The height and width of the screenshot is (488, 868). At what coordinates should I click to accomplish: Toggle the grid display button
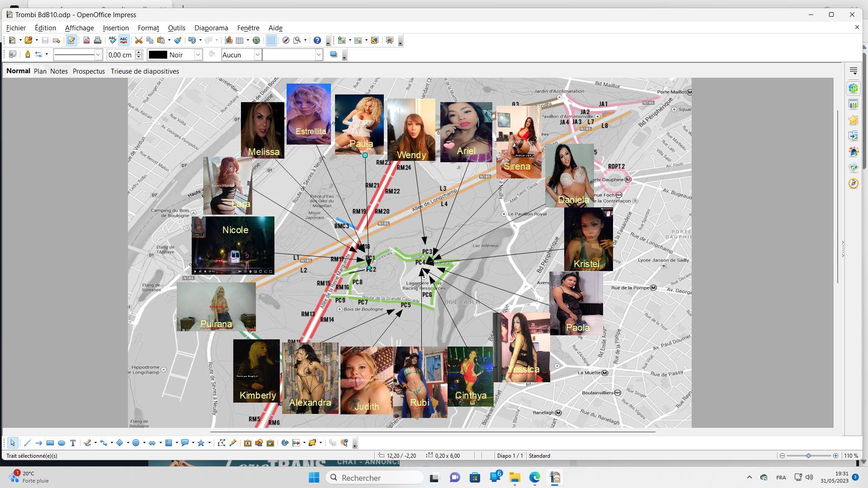tap(271, 40)
